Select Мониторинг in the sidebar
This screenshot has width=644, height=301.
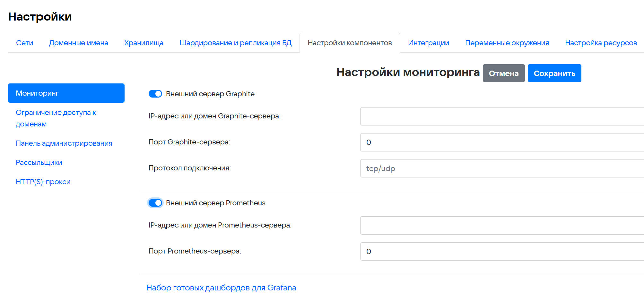[x=66, y=93]
